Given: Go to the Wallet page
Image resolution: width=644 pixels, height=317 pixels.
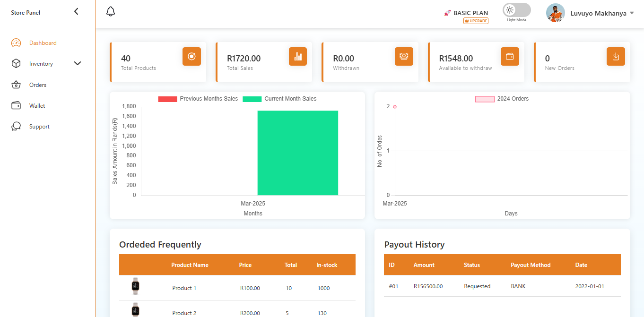Looking at the screenshot, I should (x=37, y=106).
